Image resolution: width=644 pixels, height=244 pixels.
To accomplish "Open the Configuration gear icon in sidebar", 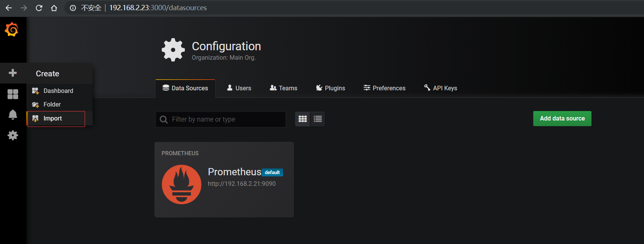I will coord(13,135).
